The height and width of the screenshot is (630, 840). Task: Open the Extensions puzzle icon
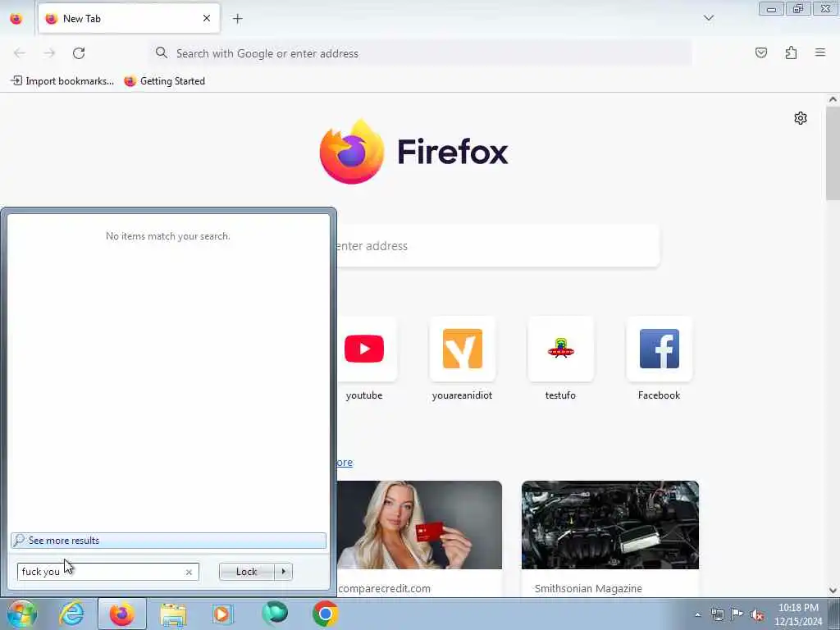(791, 52)
